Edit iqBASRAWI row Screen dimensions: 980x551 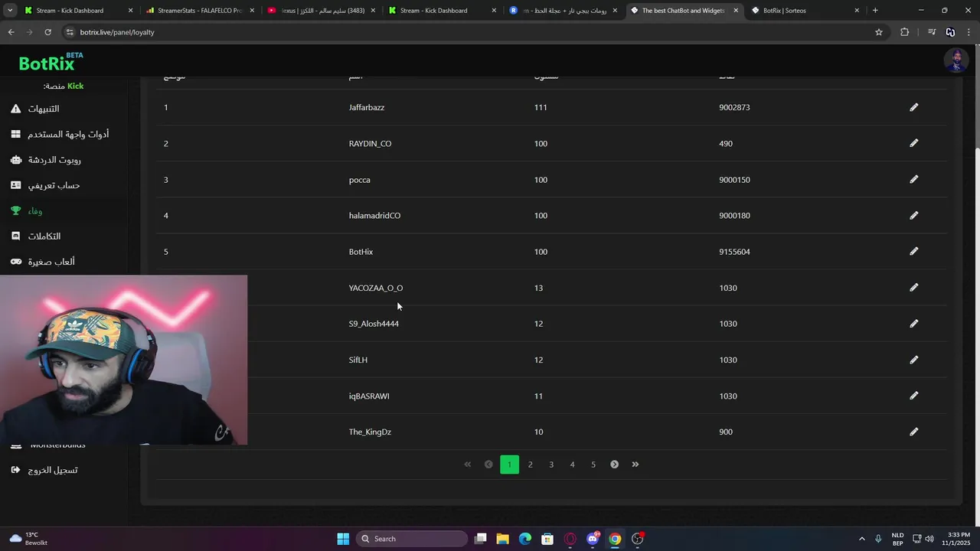point(913,396)
